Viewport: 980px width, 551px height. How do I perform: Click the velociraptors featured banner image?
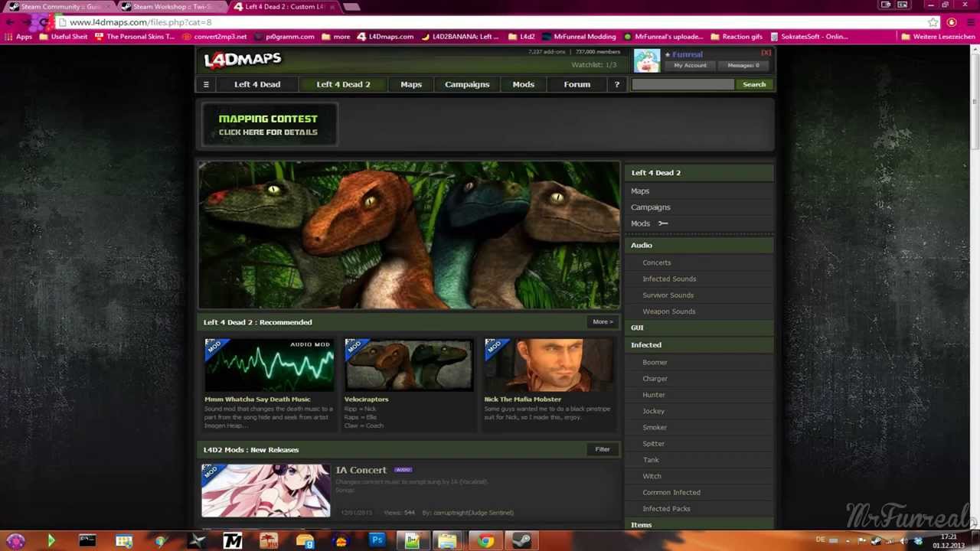pos(409,235)
